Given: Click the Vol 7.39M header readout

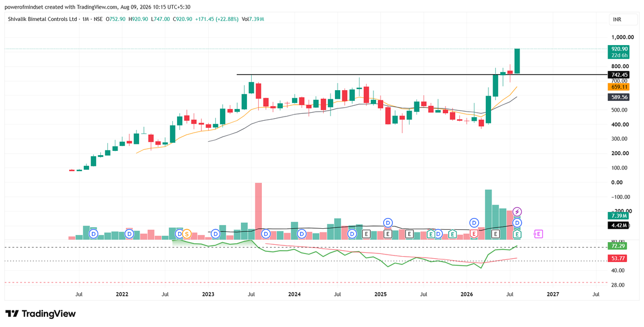Looking at the screenshot, I should coord(253,19).
